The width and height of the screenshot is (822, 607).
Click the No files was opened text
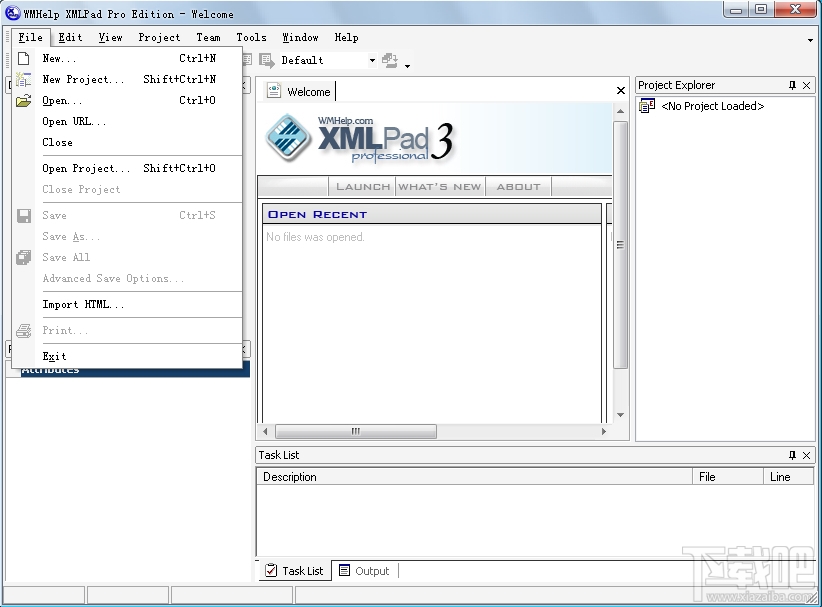pyautogui.click(x=315, y=237)
